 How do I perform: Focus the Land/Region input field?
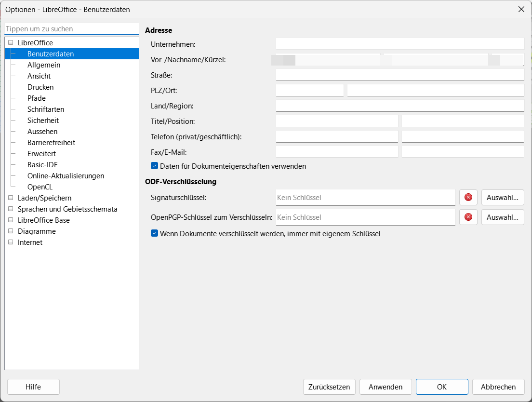400,106
